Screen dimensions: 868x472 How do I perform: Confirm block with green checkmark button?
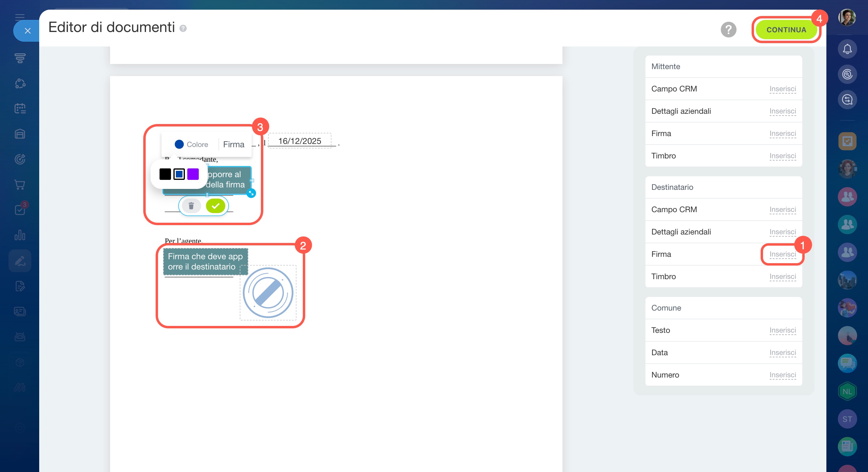[215, 206]
